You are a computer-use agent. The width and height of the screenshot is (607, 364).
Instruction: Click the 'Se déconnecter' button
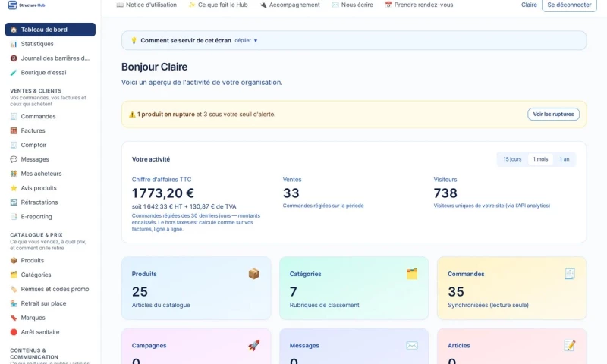click(x=569, y=5)
